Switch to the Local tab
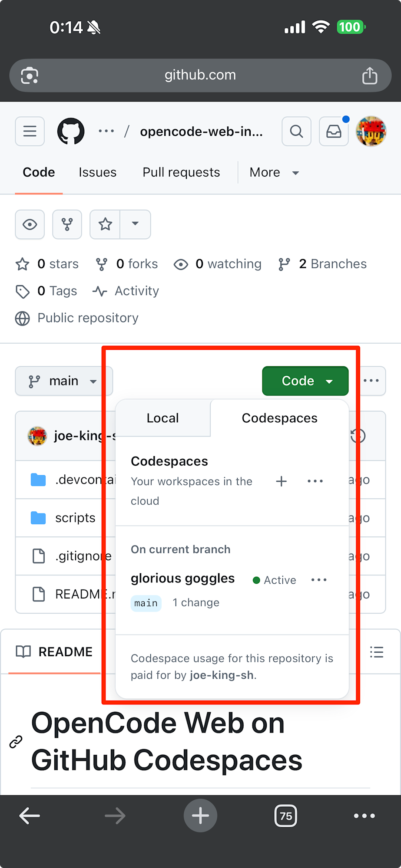 coord(163,418)
